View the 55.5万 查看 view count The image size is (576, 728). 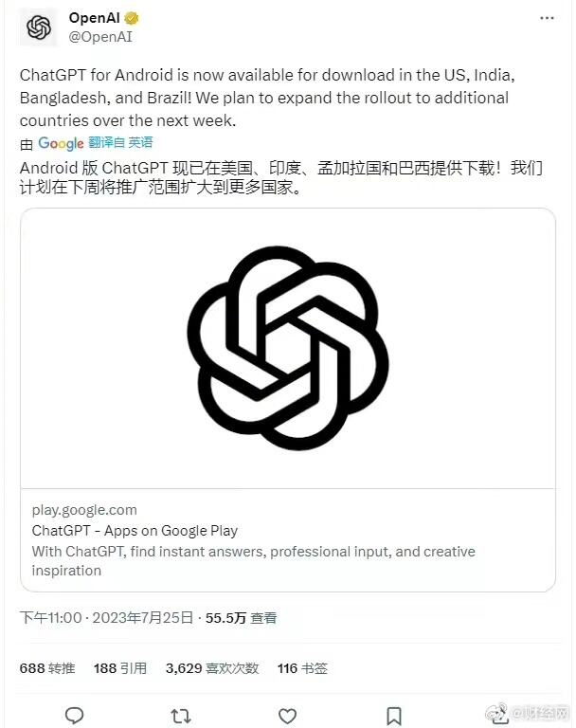click(242, 617)
